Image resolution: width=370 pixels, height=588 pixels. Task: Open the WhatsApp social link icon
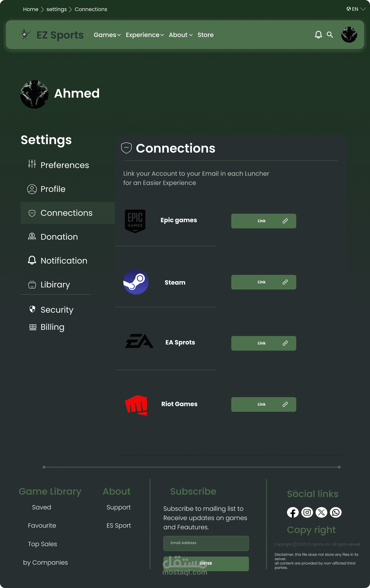[x=336, y=512]
